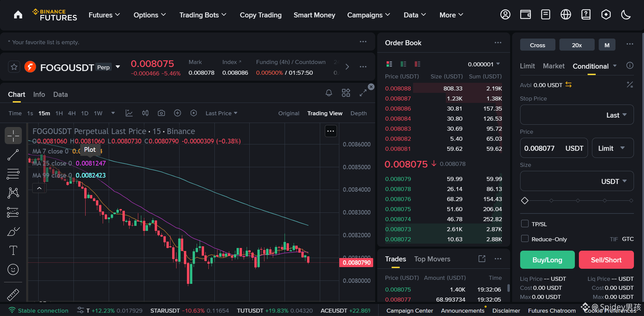The height and width of the screenshot is (316, 644).
Task: Switch chart to Original view
Action: [289, 113]
